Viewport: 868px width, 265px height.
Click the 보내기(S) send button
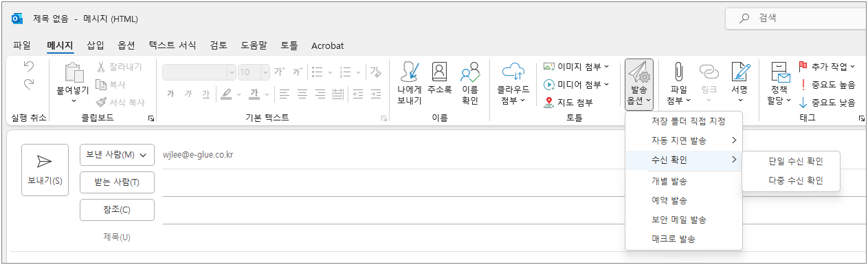pyautogui.click(x=45, y=170)
